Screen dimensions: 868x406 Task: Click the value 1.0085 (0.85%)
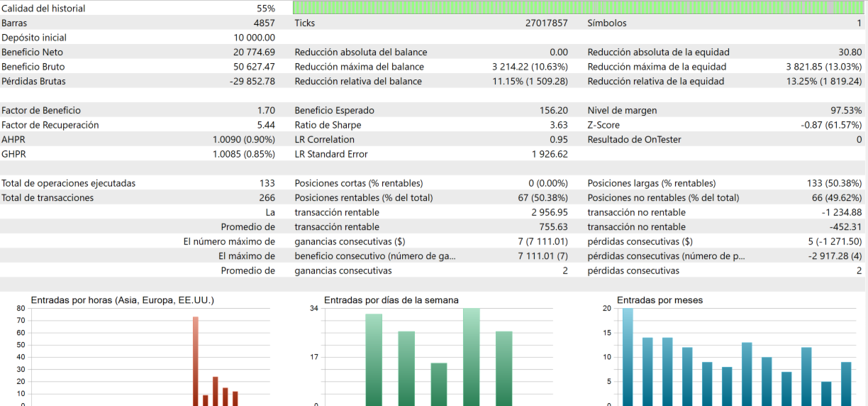[244, 154]
